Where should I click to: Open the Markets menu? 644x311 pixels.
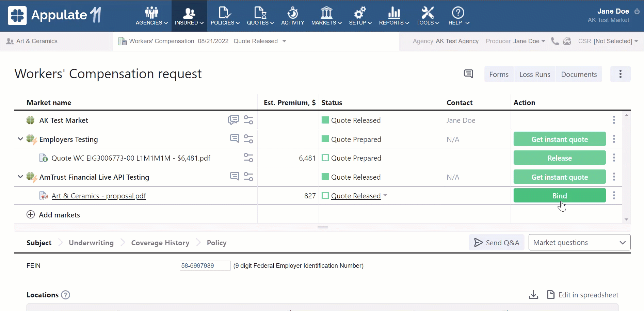(326, 16)
